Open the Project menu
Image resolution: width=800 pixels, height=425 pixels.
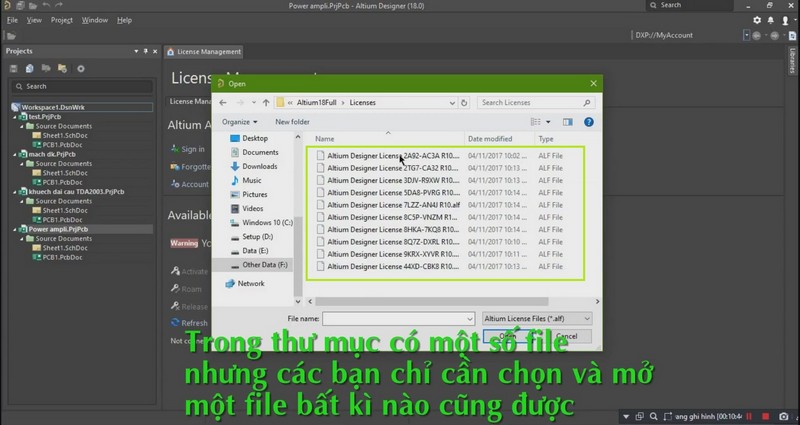(x=62, y=20)
